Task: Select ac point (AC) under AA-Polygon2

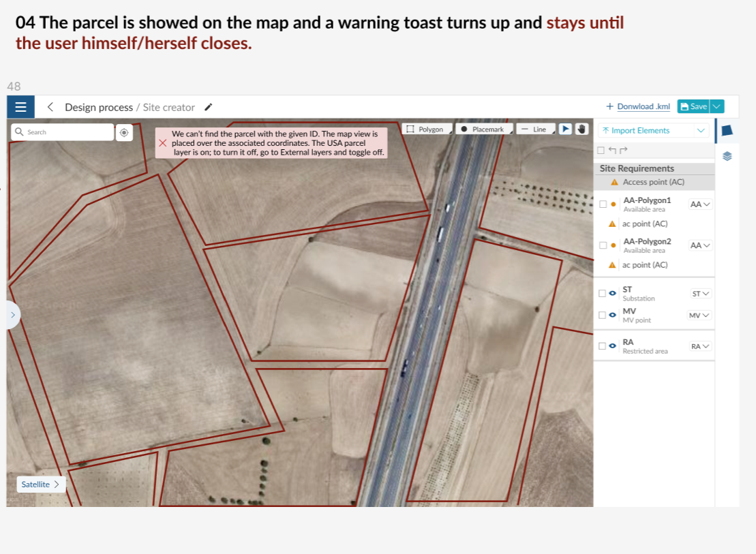Action: tap(645, 265)
